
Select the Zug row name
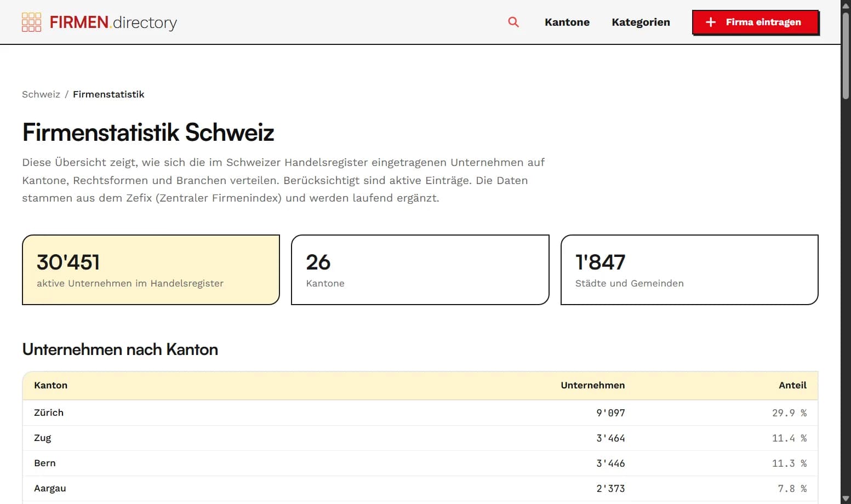coord(42,438)
